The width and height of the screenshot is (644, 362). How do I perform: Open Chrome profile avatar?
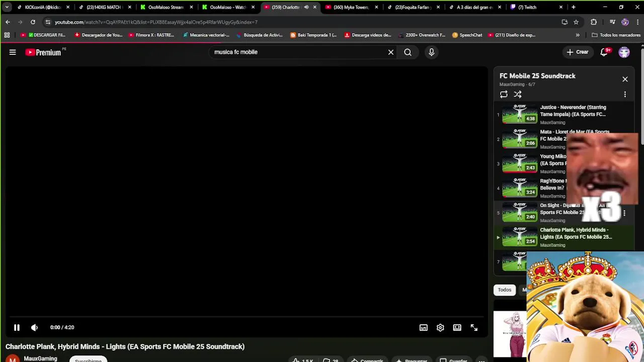[x=625, y=22]
